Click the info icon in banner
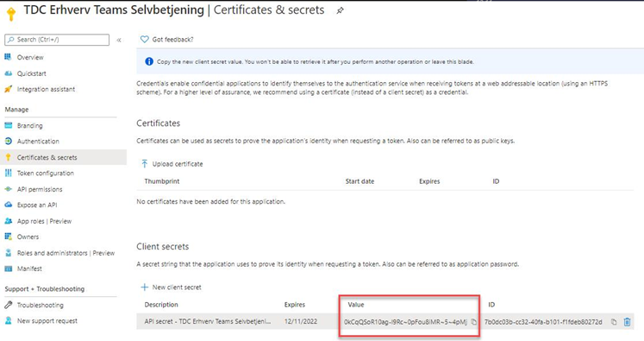This screenshot has width=644, height=341. click(149, 61)
